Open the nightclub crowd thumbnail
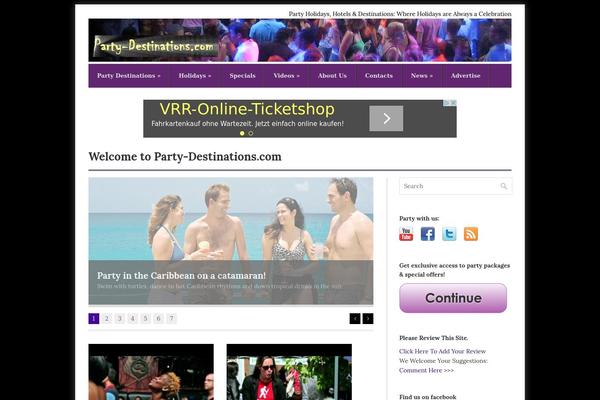600x400 pixels. [151, 372]
